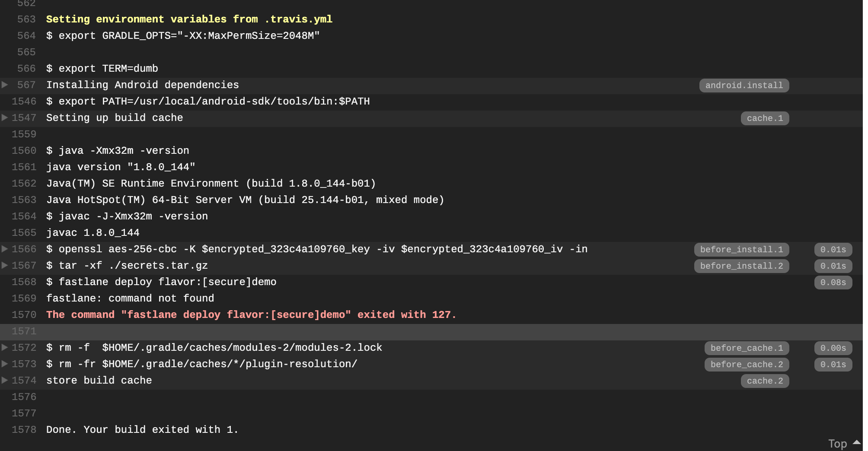Click the cache.2 badge on store build cache
Image resolution: width=868 pixels, height=451 pixels.
[x=765, y=381]
